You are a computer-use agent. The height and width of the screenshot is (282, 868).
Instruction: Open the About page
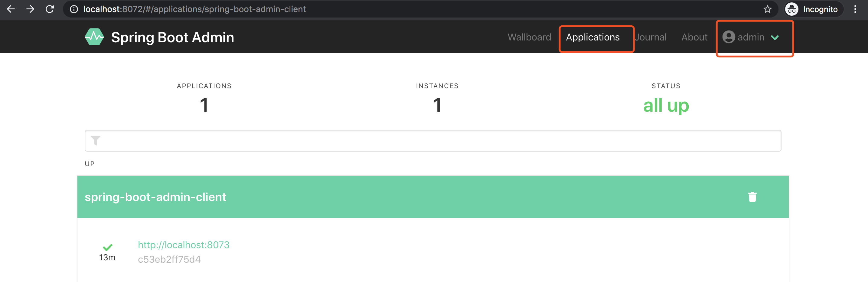[694, 37]
